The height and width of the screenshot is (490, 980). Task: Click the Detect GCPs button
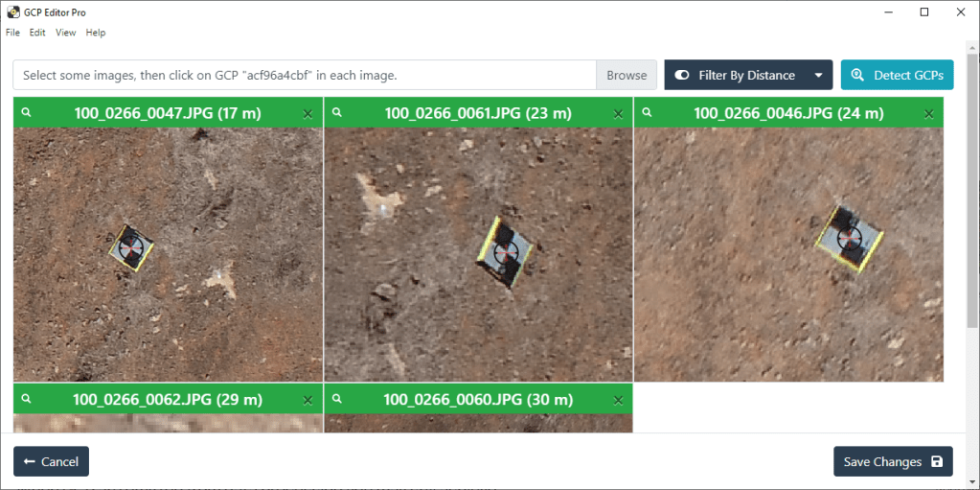tap(898, 75)
